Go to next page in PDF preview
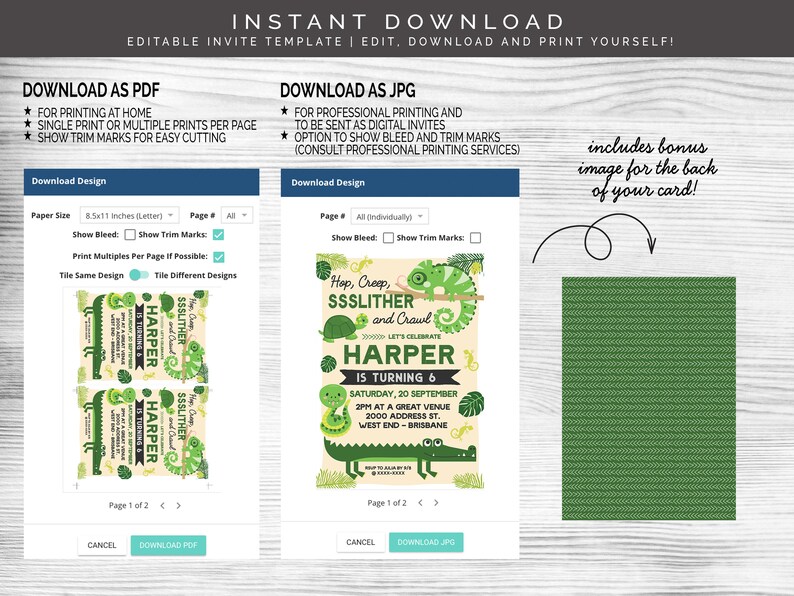Viewport: 794px width, 596px height. (x=178, y=505)
